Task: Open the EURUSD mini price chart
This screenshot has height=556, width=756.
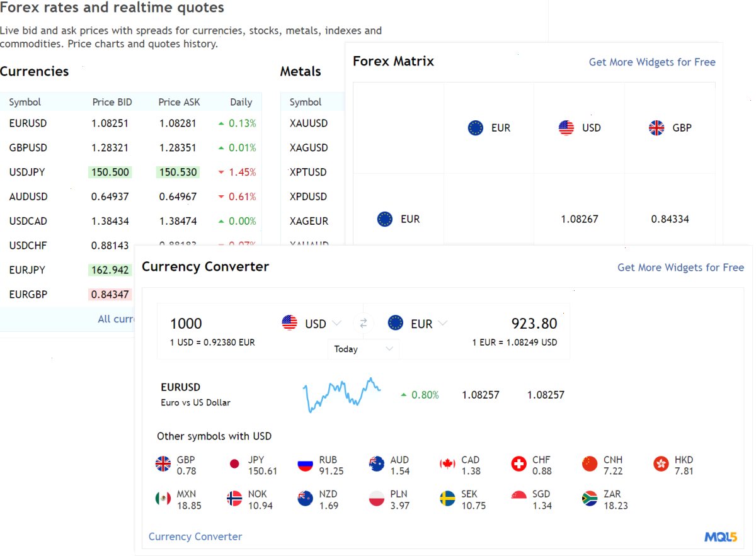Action: 341,395
